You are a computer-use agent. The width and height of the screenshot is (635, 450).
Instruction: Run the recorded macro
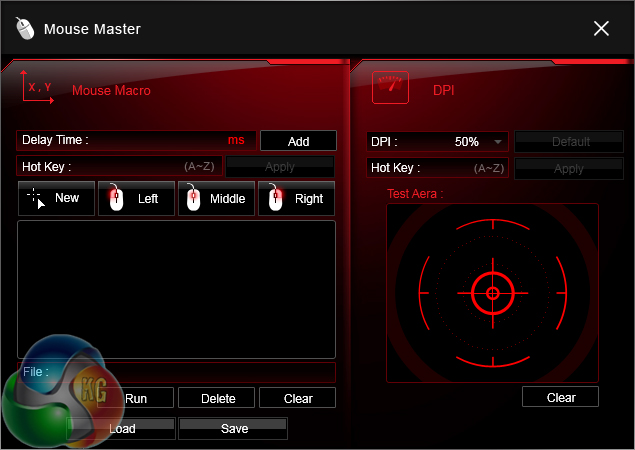[136, 398]
